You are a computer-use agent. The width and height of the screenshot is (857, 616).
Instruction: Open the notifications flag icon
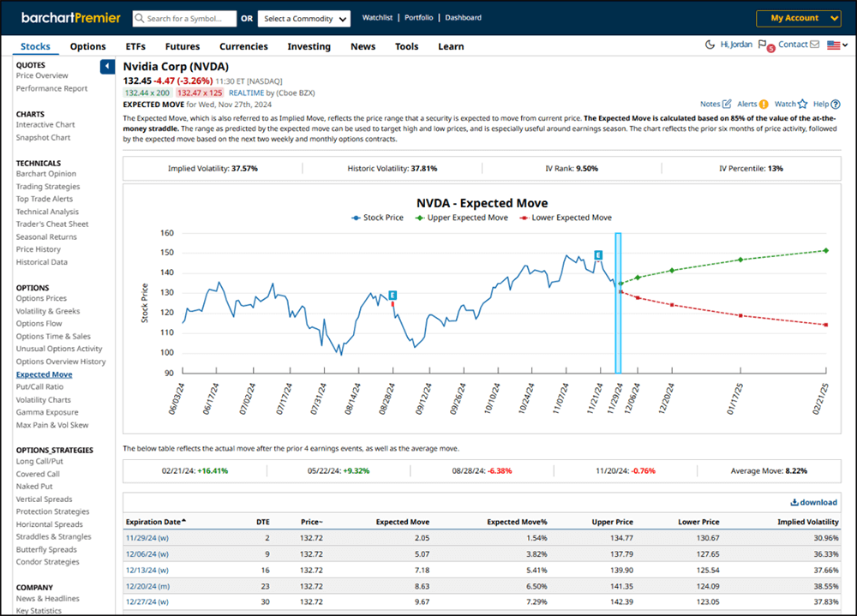click(763, 45)
